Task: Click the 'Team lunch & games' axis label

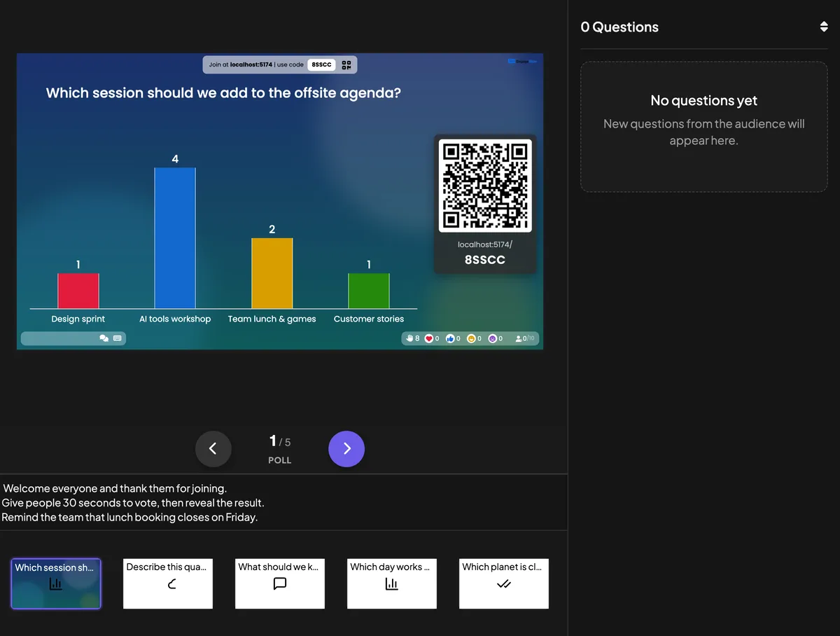Action: pyautogui.click(x=272, y=319)
